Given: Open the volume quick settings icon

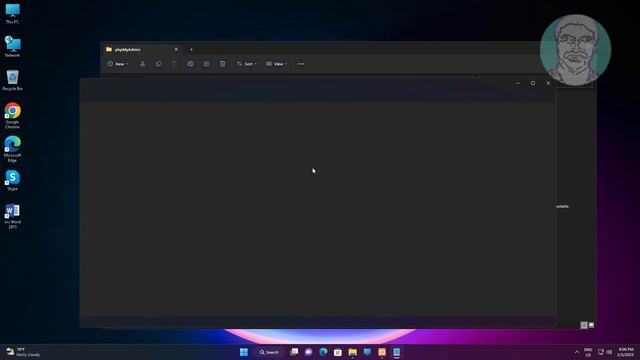Looking at the screenshot, I should coord(609,352).
